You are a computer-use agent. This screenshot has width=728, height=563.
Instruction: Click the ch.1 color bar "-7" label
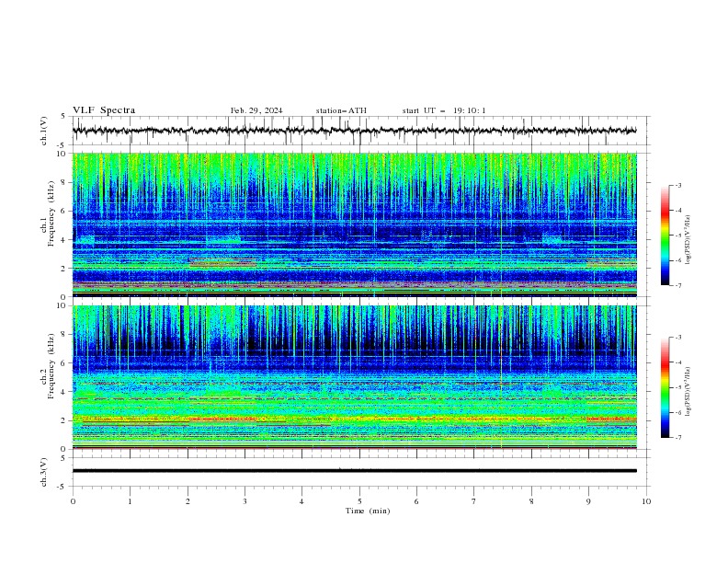click(678, 285)
